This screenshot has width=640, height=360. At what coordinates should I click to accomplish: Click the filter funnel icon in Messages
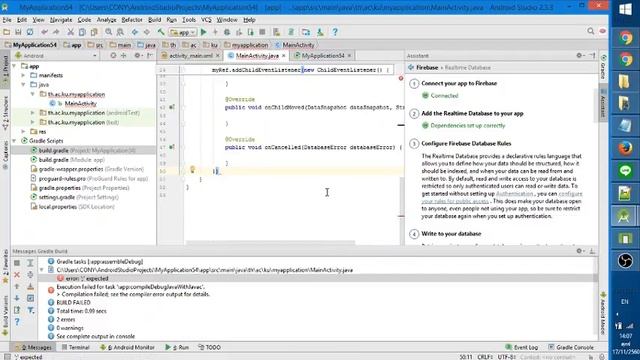pyautogui.click(x=31, y=311)
